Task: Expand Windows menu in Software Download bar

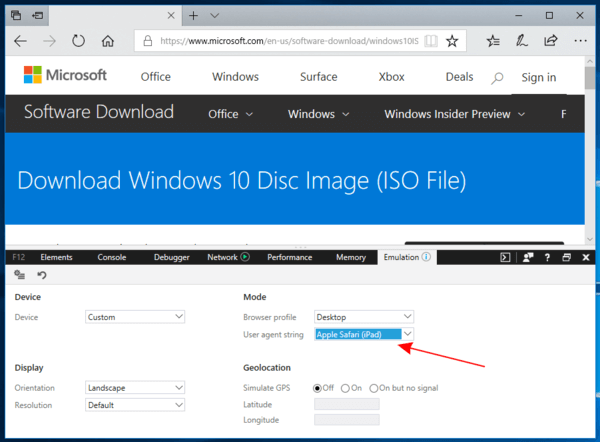Action: [318, 114]
